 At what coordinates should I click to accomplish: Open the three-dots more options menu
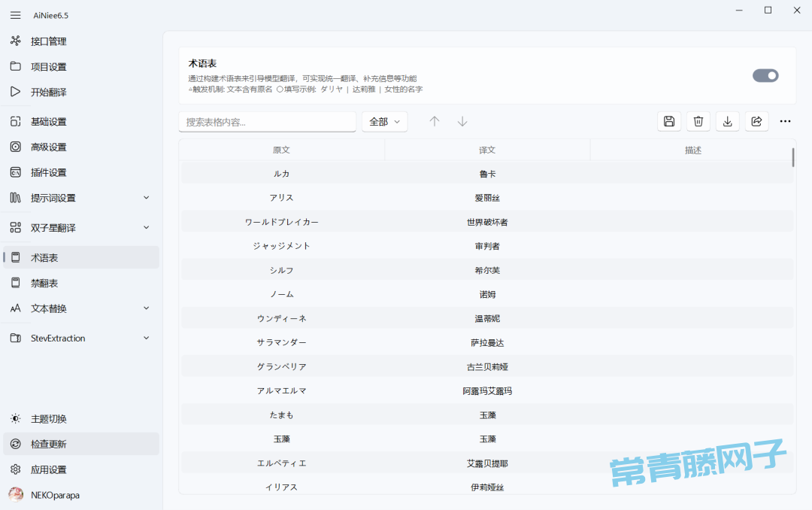click(x=785, y=121)
